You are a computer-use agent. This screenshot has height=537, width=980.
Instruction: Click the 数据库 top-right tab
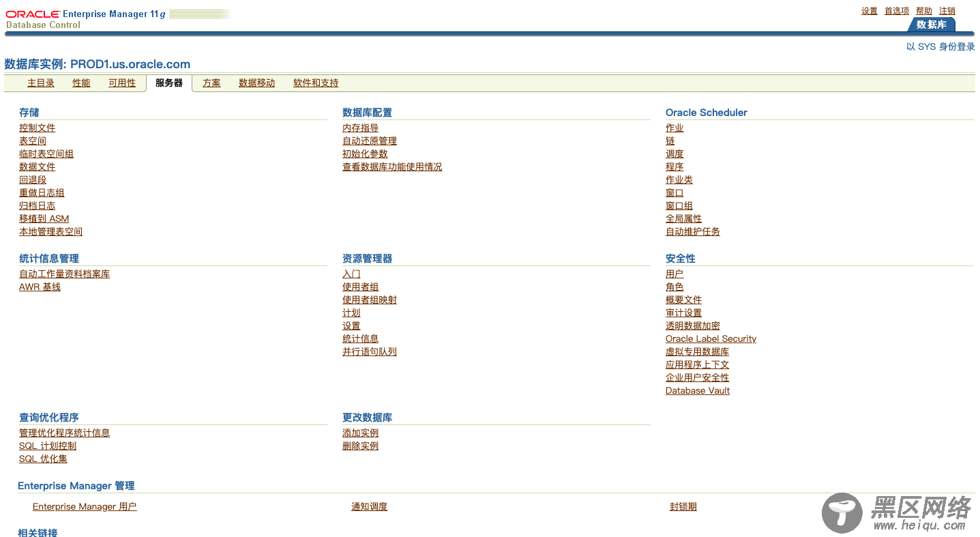click(932, 25)
